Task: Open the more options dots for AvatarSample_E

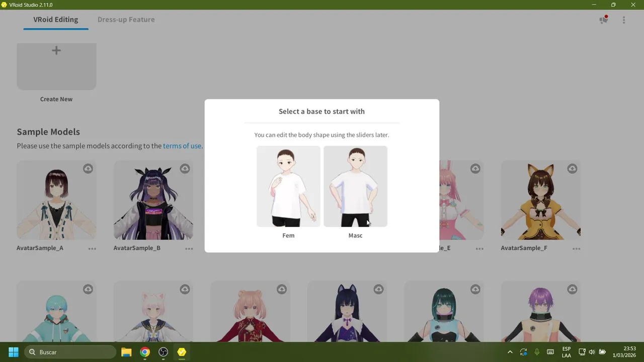Action: [x=479, y=248]
